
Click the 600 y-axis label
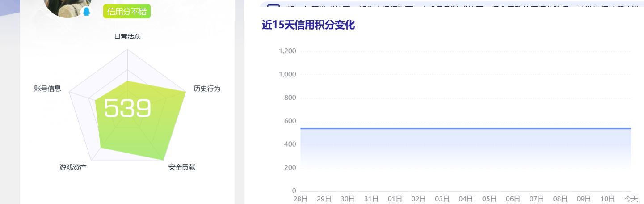[291, 121]
